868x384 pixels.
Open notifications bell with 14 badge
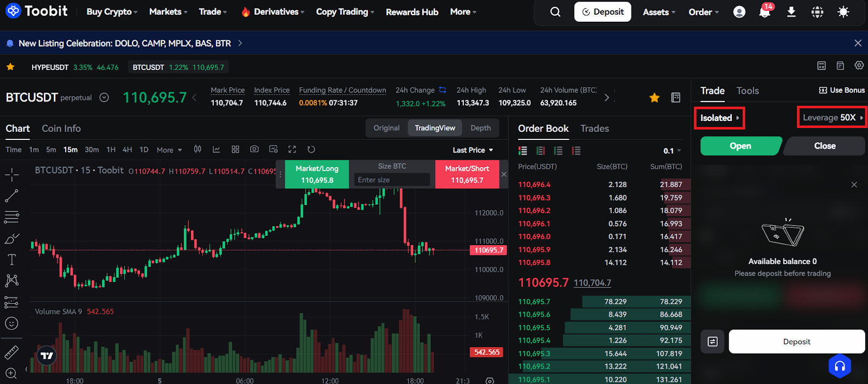(765, 11)
